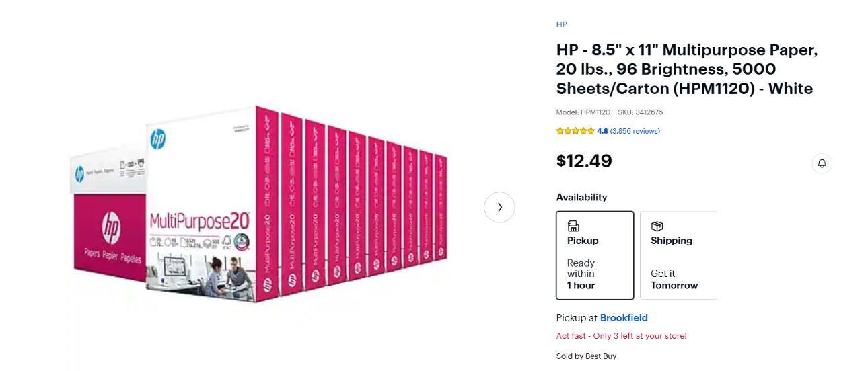Click the Model HPM1120 text
The height and width of the screenshot is (371, 868).
(x=583, y=112)
